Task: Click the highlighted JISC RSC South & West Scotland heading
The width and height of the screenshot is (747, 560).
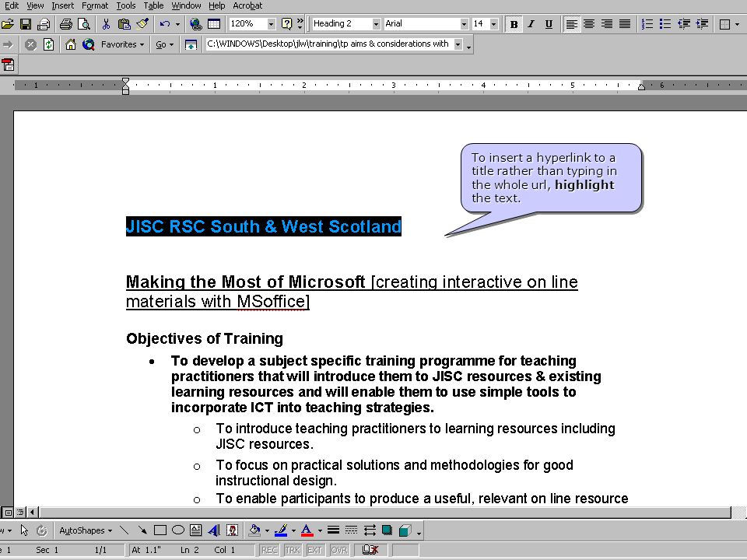Action: (x=264, y=226)
